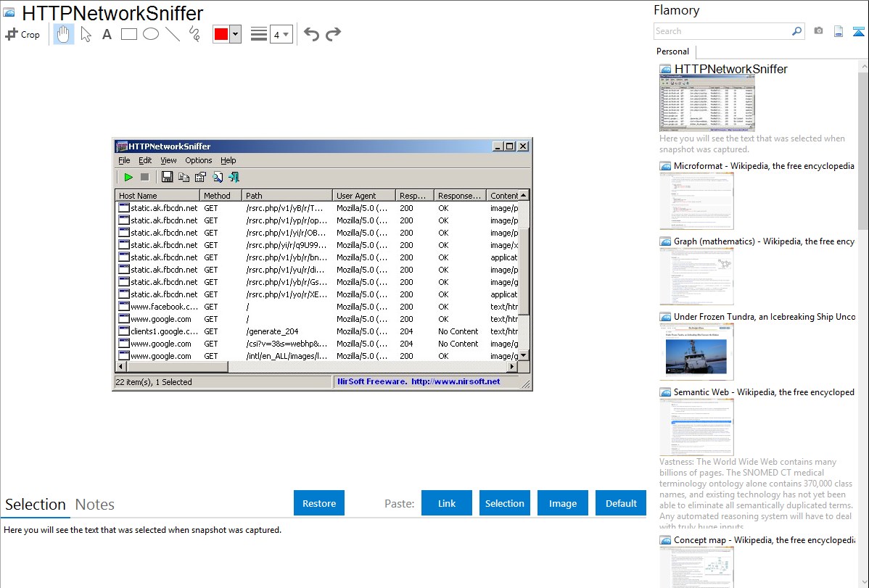Click the horizontal scrollbar thumb in HTTPNetworkSniffer
The image size is (869, 588).
[x=177, y=367]
